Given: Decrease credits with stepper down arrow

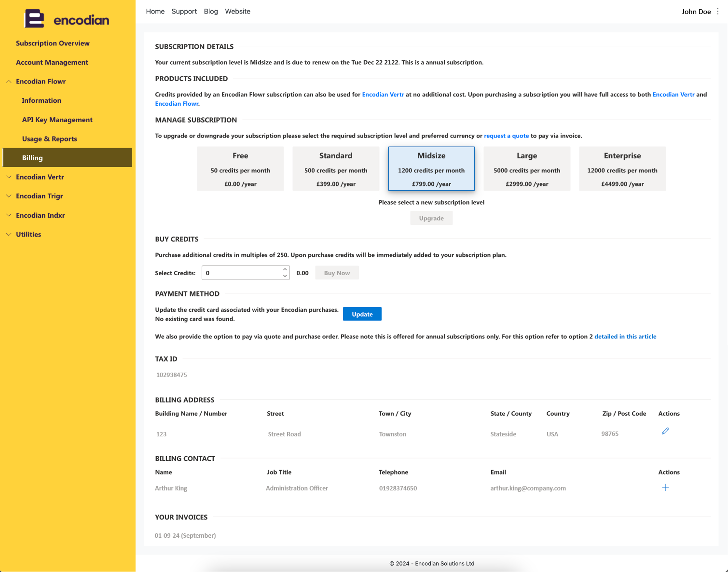Looking at the screenshot, I should [x=285, y=276].
